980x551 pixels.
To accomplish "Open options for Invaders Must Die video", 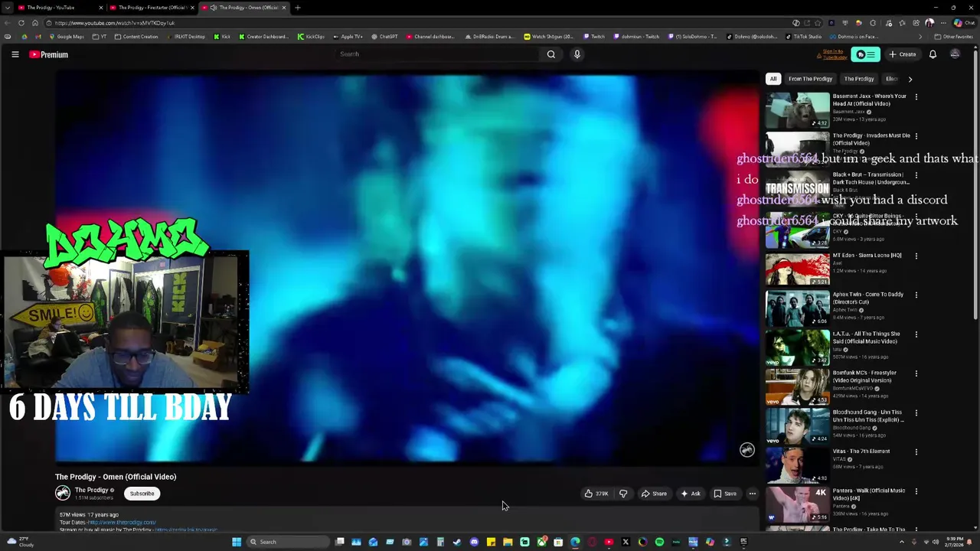I will (x=916, y=136).
